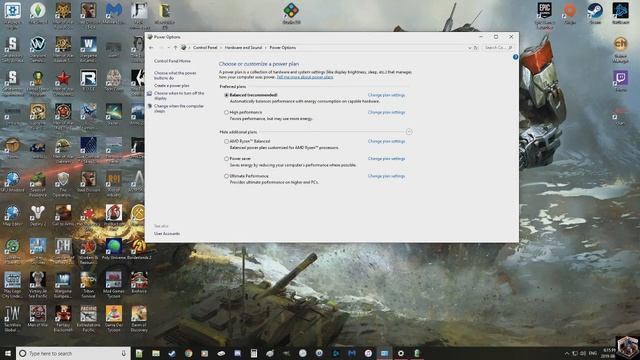Click Choose what the power buttons do
640x360 pixels.
point(175,76)
